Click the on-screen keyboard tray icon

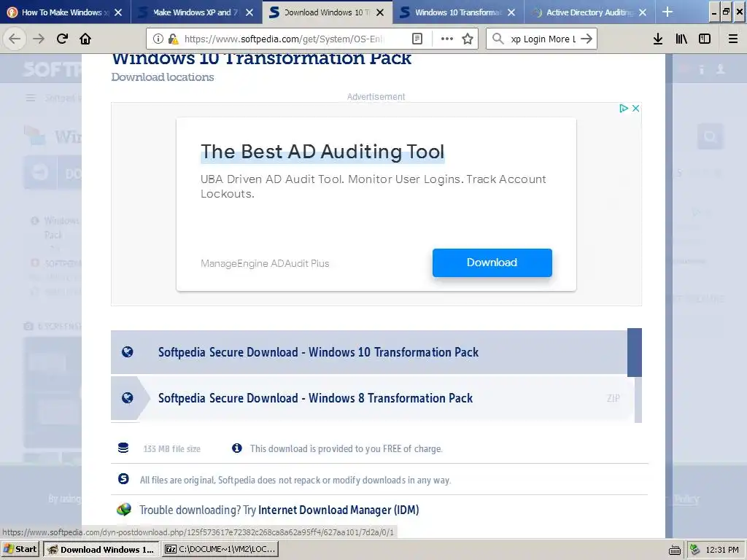(675, 550)
